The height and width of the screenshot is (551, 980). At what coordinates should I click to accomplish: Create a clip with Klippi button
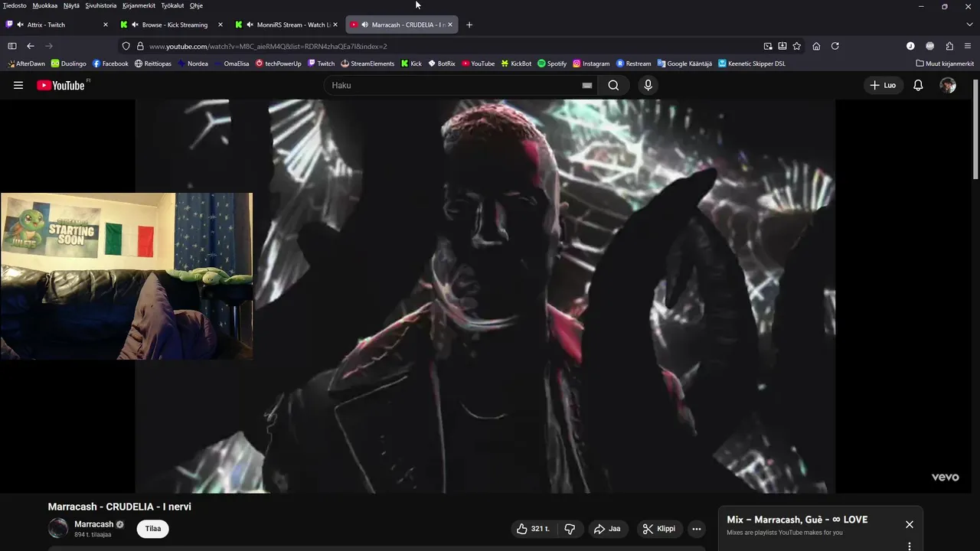click(x=659, y=529)
